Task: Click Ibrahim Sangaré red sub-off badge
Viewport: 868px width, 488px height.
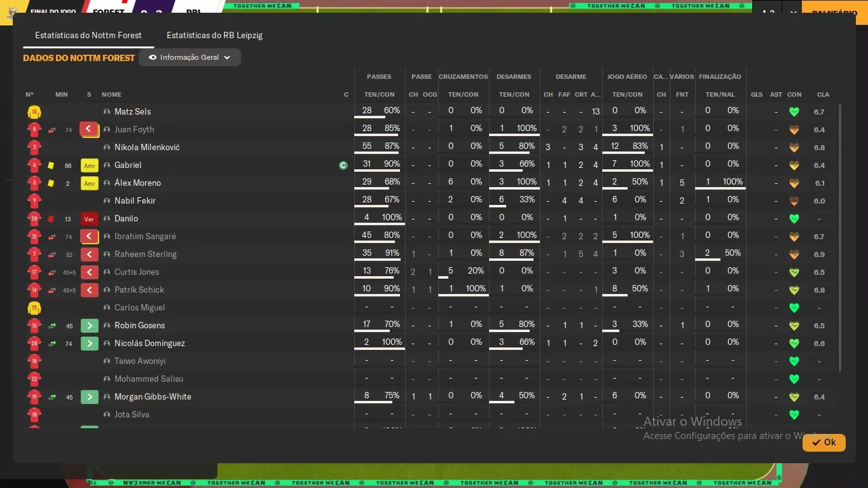Action: 89,237
